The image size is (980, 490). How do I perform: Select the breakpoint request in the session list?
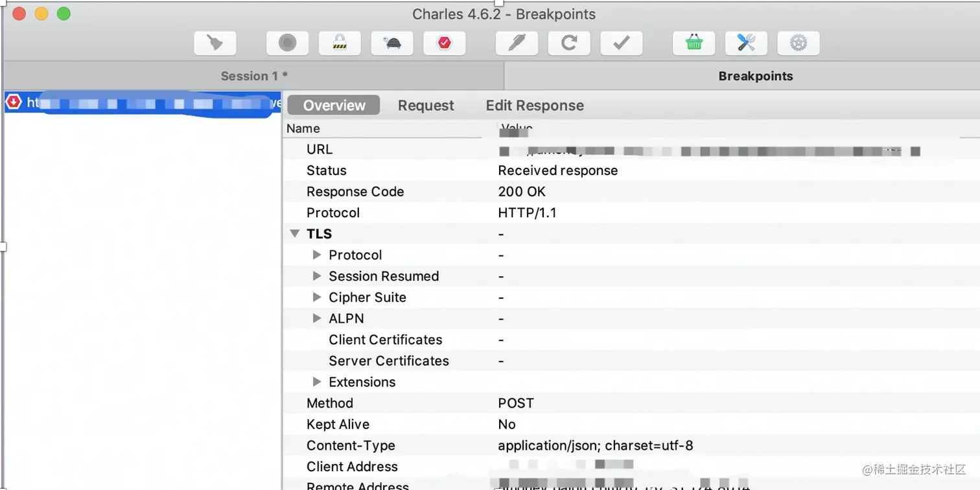(143, 102)
